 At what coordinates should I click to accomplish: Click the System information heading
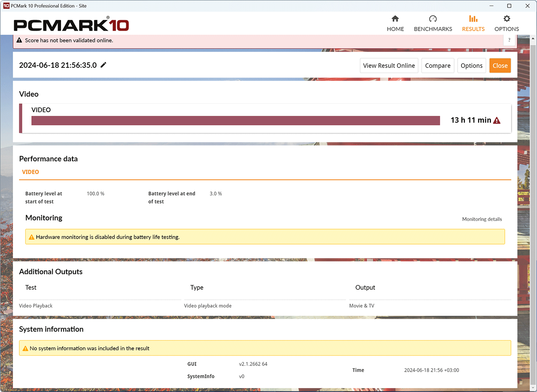[51, 329]
